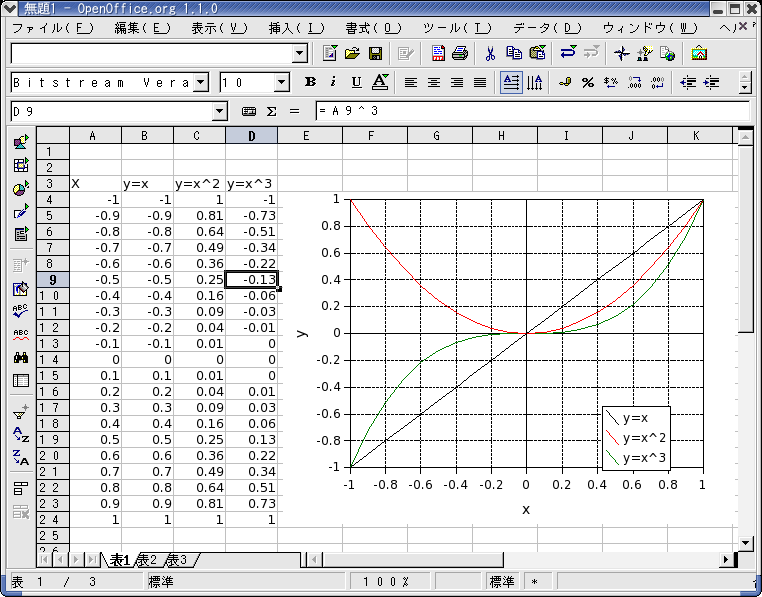Click the font color icon

tap(380, 82)
